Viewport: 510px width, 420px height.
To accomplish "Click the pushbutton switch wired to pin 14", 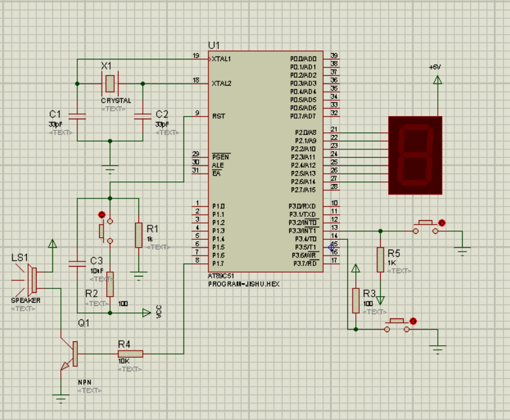I will pos(397,326).
